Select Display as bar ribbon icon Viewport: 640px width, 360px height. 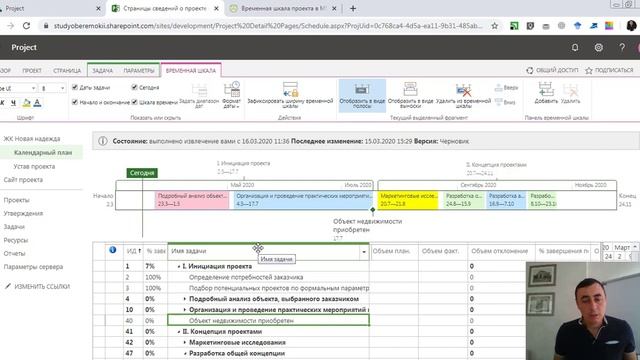(362, 90)
